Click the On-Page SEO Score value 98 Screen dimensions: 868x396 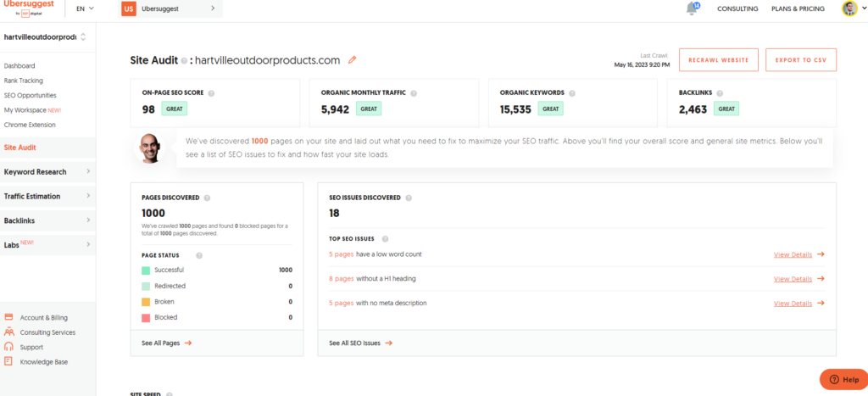click(148, 109)
